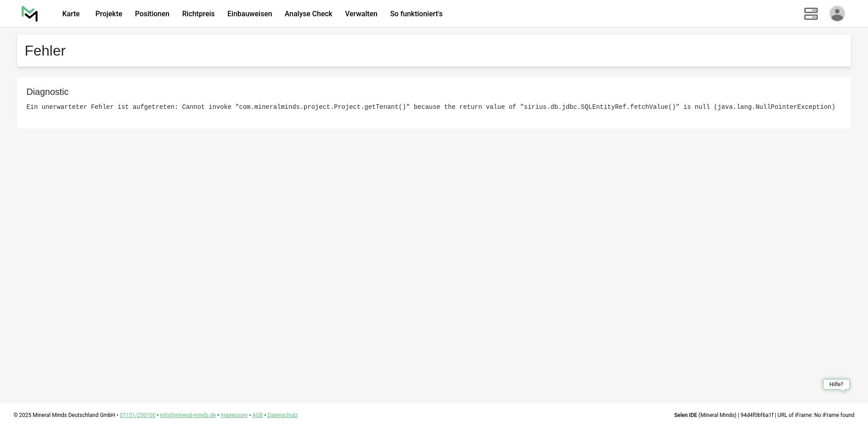Image resolution: width=868 pixels, height=426 pixels.
Task: Click the NullPointerException error message text
Action: click(x=430, y=107)
